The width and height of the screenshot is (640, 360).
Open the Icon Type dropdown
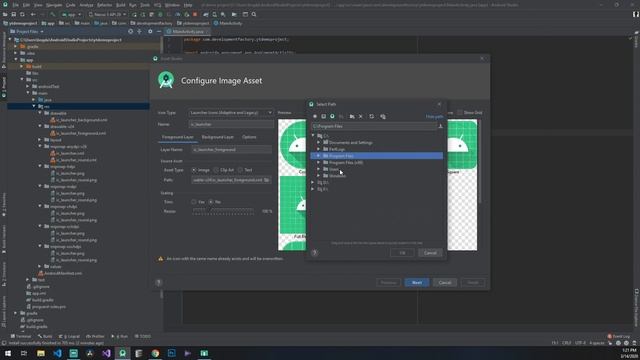(x=231, y=113)
